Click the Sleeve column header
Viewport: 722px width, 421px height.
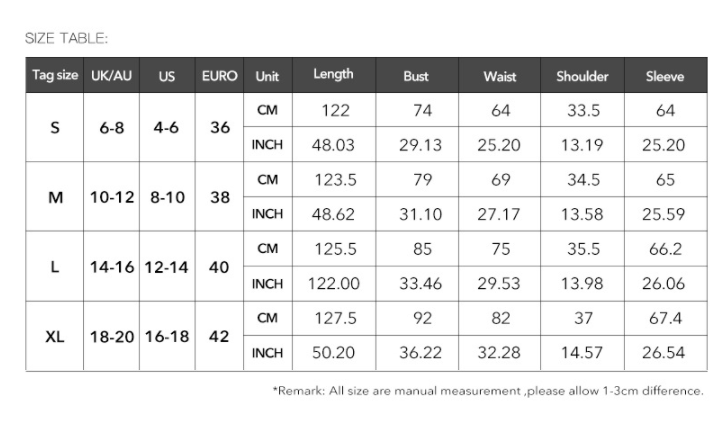[665, 76]
